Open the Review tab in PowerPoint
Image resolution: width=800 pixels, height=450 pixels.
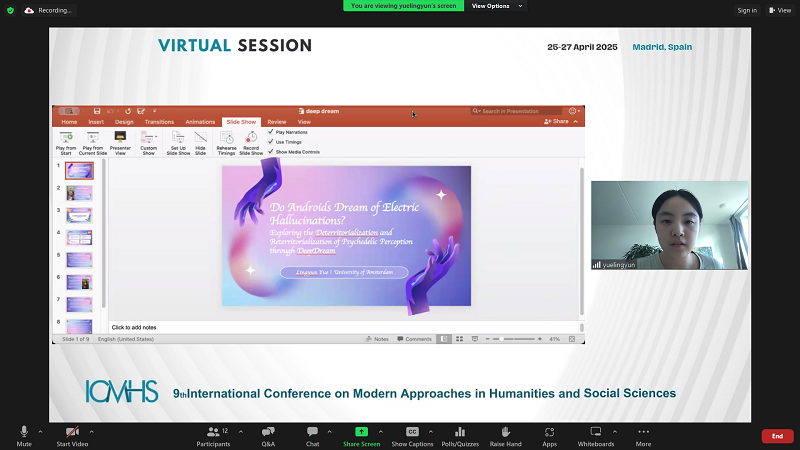276,122
